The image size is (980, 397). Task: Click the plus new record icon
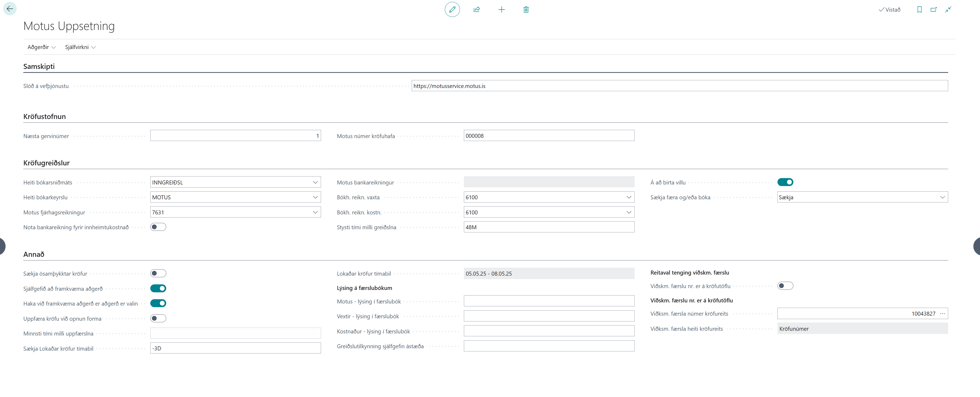point(502,10)
